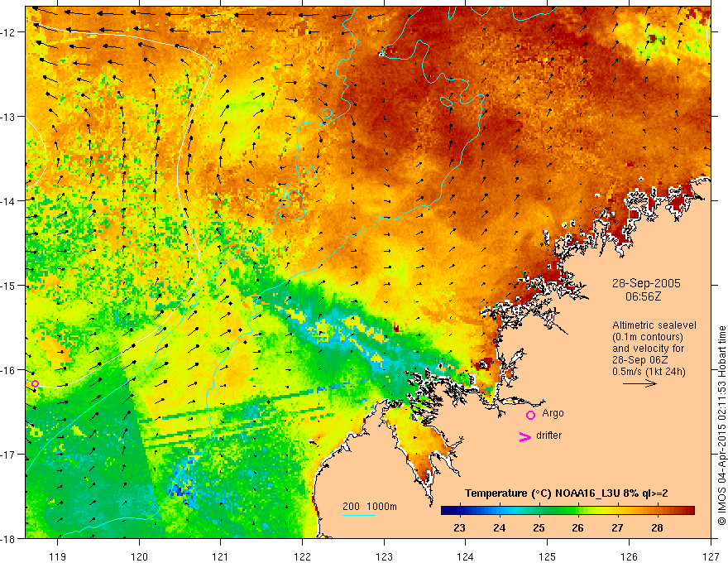This screenshot has height=563, width=728.
Task: Click the colorbar label 26
Action: click(x=577, y=527)
